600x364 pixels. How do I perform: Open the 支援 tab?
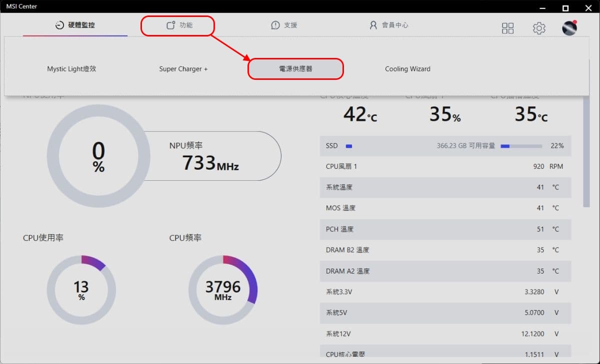pos(284,25)
